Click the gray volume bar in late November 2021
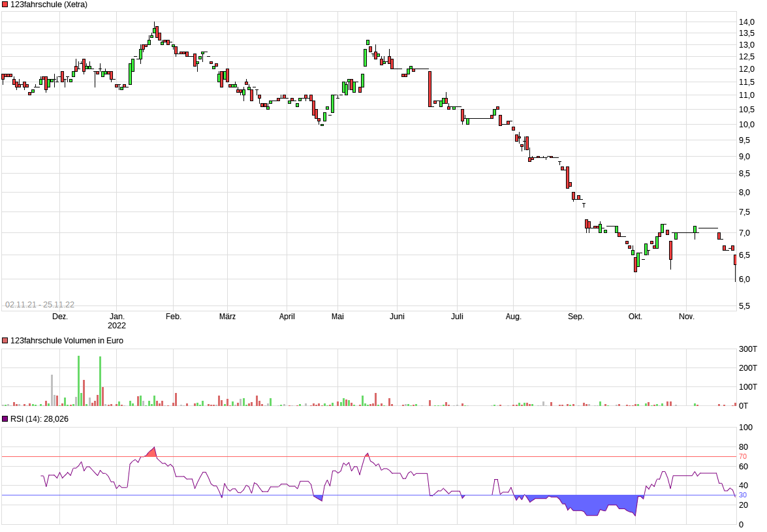 point(52,390)
